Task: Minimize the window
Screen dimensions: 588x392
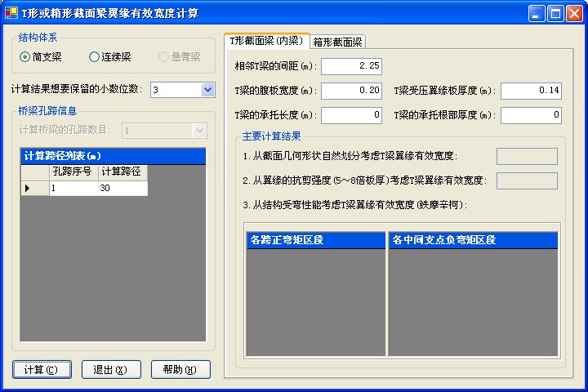Action: (x=537, y=14)
